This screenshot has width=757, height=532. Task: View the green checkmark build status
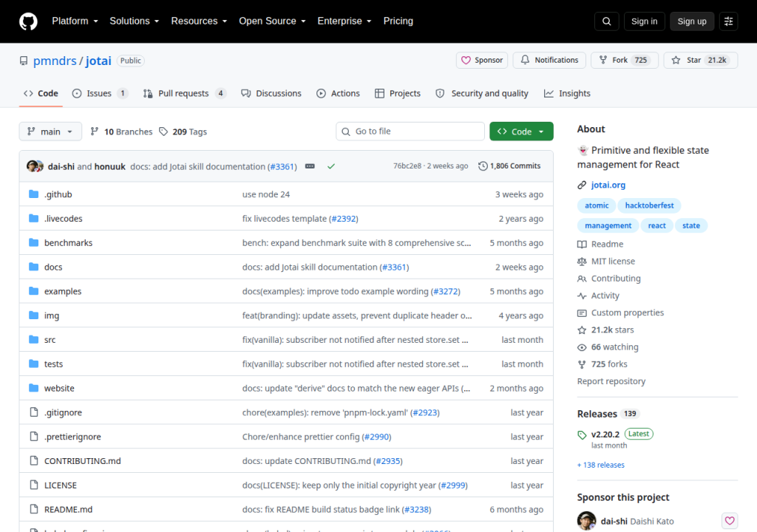331,166
